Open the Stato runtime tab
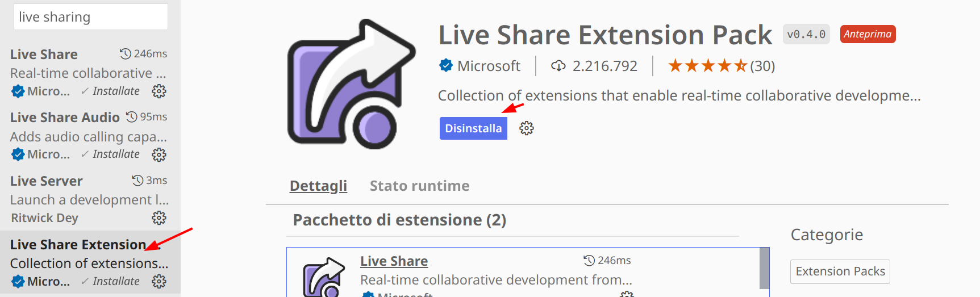The width and height of the screenshot is (980, 297). click(x=419, y=186)
